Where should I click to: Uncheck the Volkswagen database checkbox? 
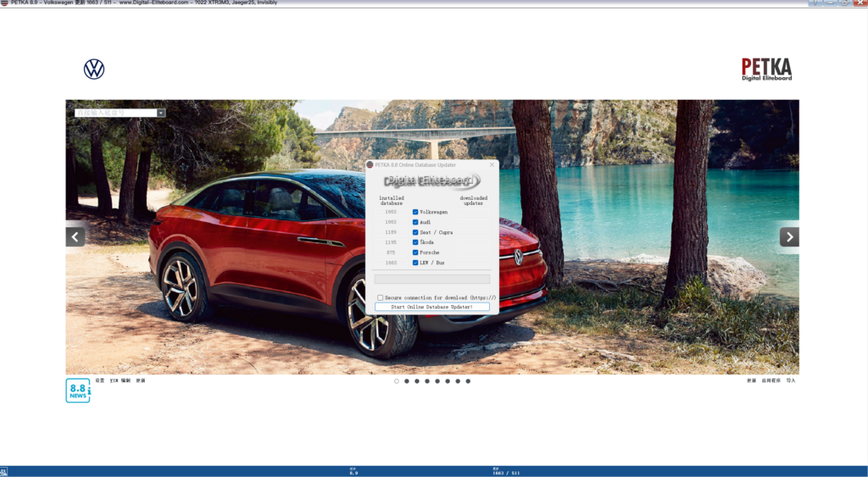pyautogui.click(x=415, y=212)
